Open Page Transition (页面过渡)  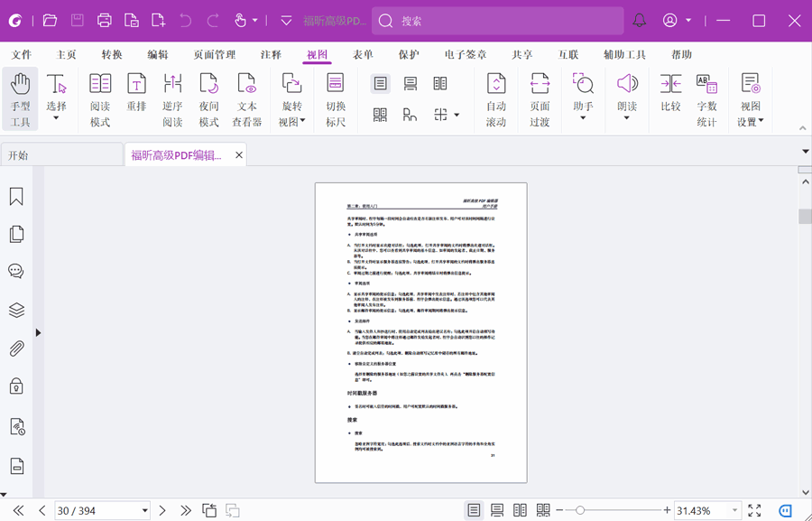pyautogui.click(x=540, y=99)
